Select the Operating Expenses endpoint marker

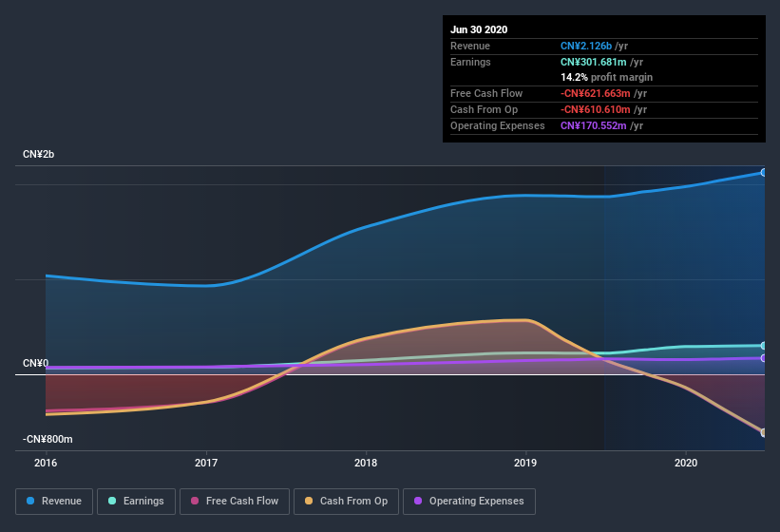pyautogui.click(x=764, y=358)
